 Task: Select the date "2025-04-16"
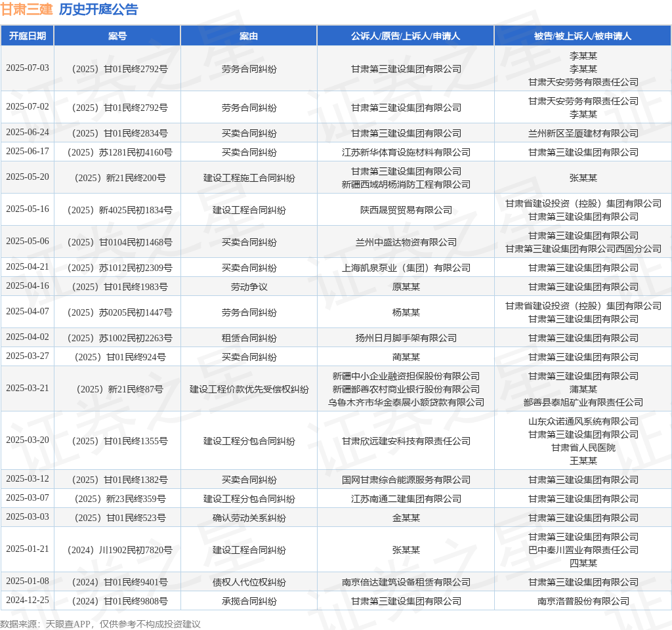pos(28,286)
